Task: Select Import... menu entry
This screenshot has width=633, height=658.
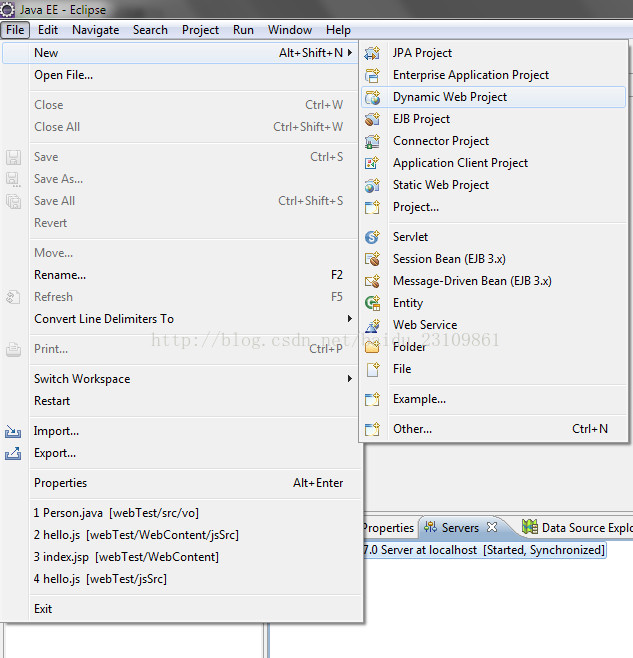Action: coord(182,431)
